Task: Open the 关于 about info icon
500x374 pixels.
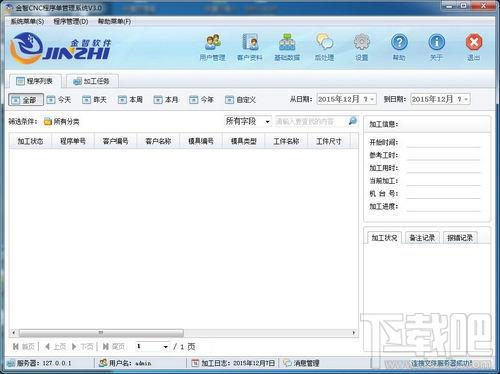Action: [436, 47]
